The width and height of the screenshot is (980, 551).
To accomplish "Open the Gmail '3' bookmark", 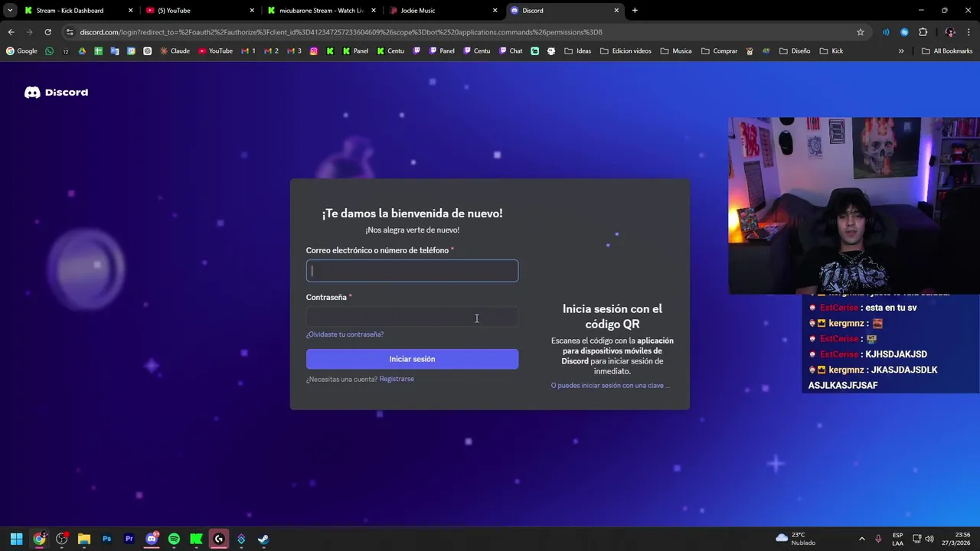I will click(x=294, y=51).
